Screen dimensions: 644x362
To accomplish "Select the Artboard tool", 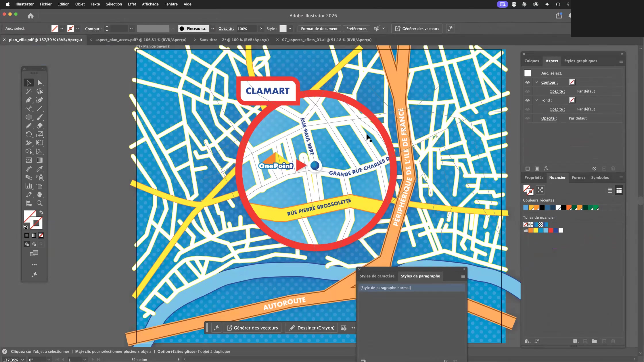I will [x=40, y=186].
